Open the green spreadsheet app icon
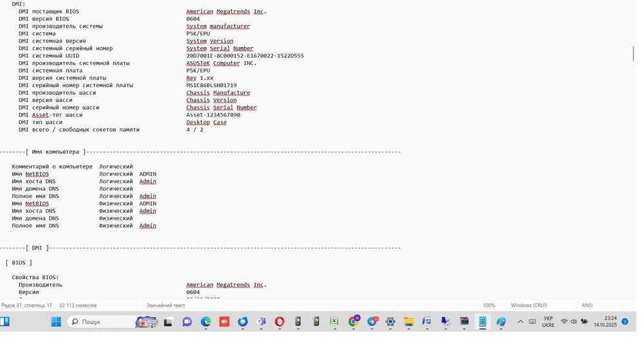The image size is (644, 363). pos(335,322)
